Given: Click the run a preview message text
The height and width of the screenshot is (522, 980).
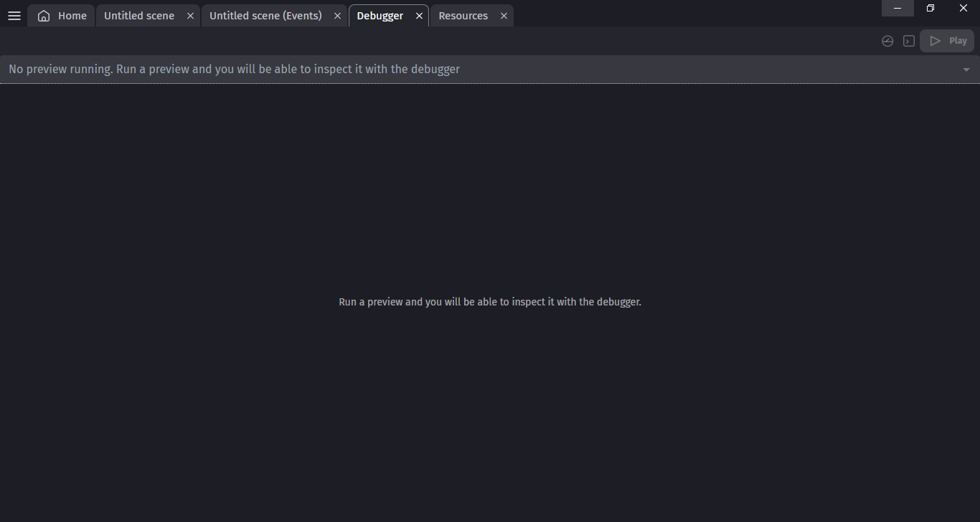Looking at the screenshot, I should click(490, 302).
